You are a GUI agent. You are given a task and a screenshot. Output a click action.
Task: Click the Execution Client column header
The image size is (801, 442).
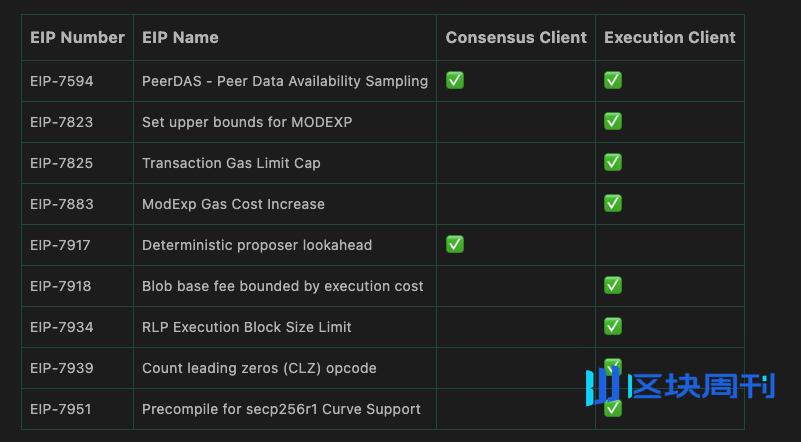click(669, 38)
